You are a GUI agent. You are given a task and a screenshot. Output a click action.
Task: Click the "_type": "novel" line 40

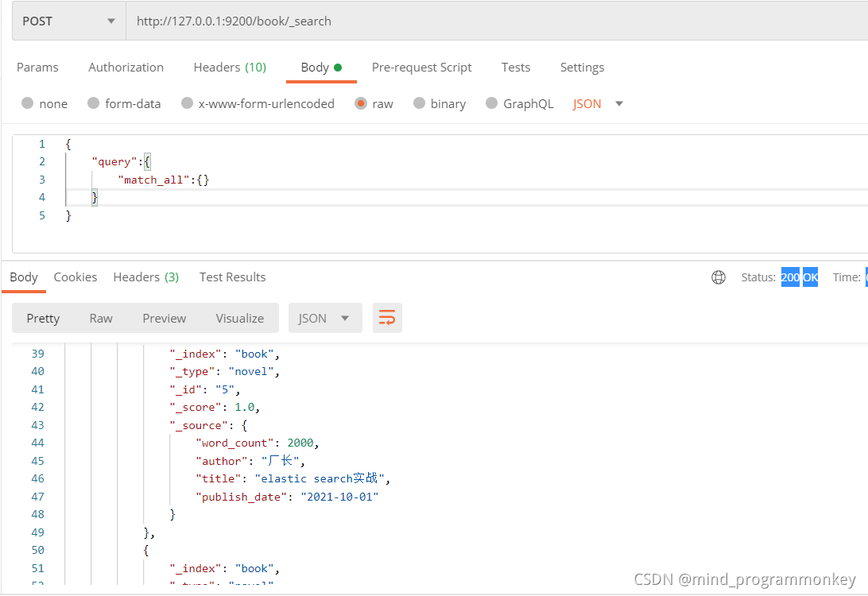click(224, 371)
